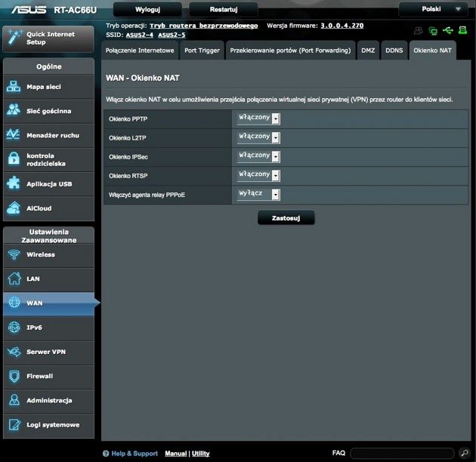Switch to DDNS tab

[394, 51]
